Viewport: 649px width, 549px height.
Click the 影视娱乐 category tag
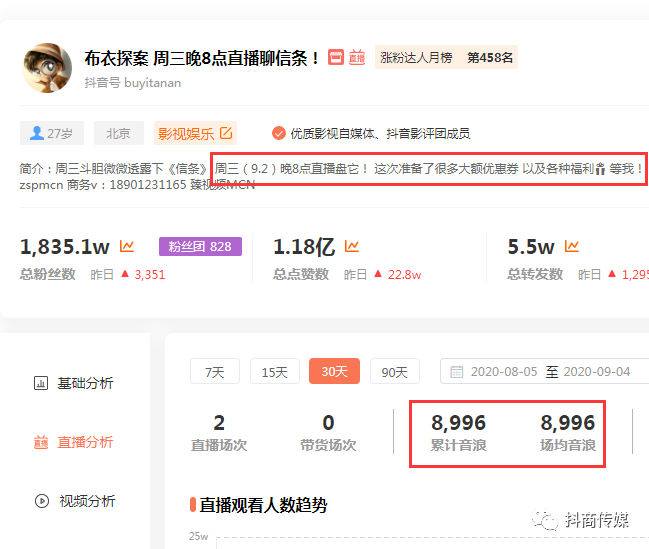point(195,133)
